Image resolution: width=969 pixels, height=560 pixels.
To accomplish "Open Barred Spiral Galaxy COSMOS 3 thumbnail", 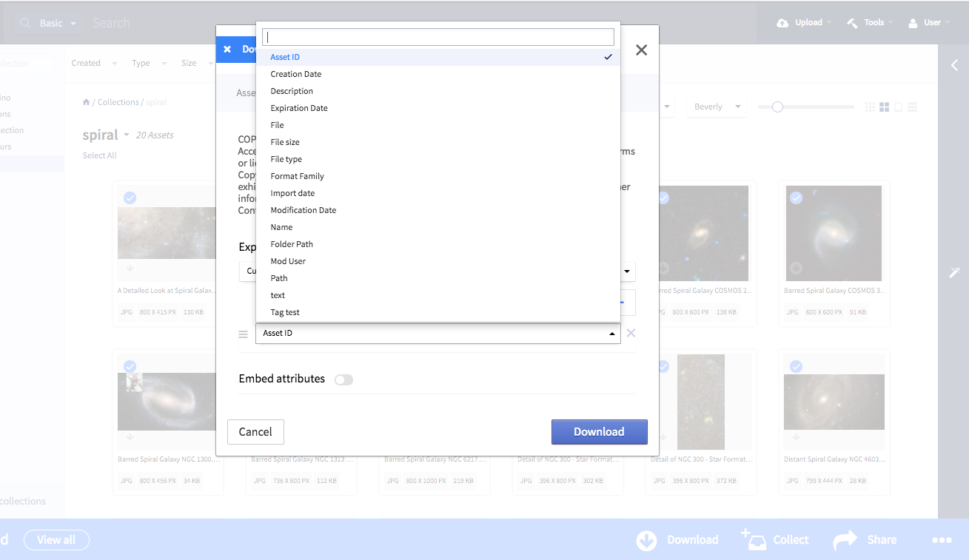I will tap(834, 233).
